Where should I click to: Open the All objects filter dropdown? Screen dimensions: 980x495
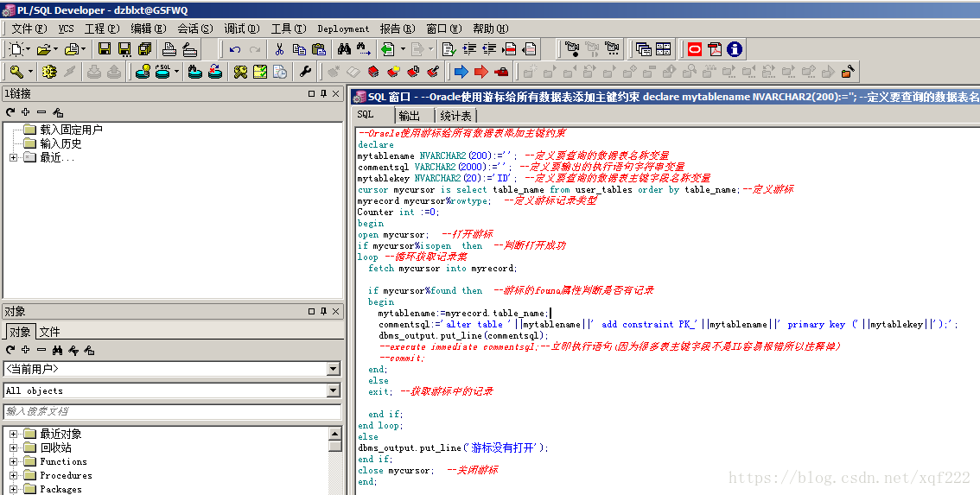click(334, 390)
